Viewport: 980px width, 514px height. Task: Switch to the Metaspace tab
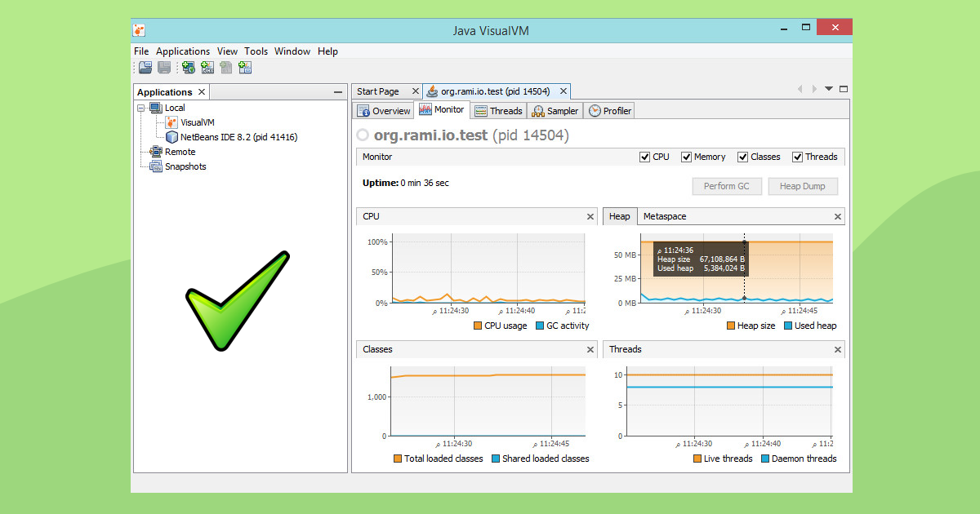click(x=665, y=216)
